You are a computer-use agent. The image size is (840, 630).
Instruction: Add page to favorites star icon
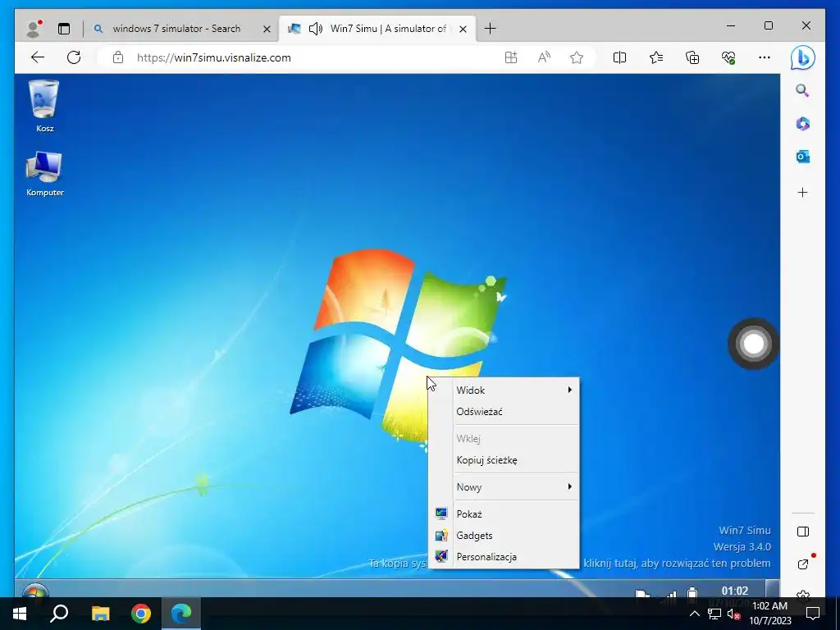(577, 57)
